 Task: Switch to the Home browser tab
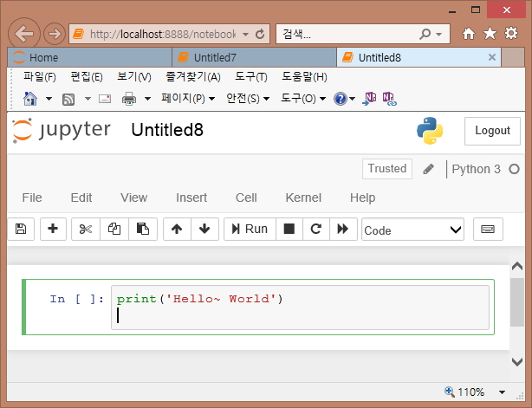(89, 57)
